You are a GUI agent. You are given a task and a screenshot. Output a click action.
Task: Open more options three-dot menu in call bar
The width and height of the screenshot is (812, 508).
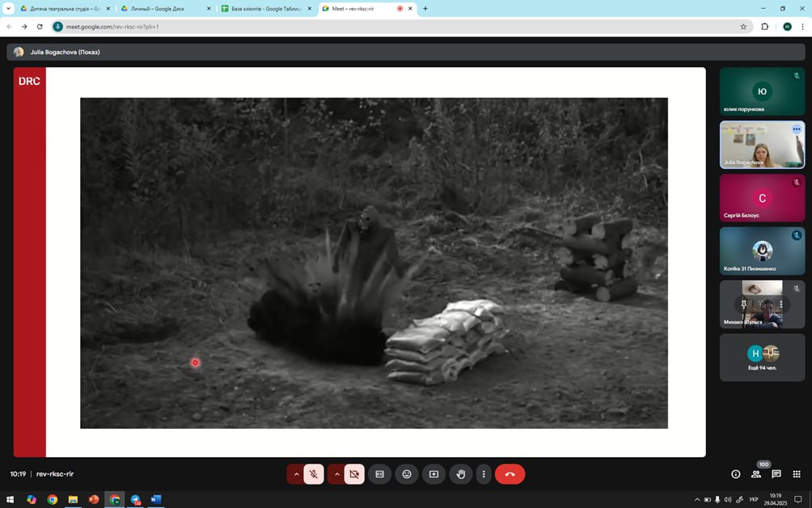484,474
